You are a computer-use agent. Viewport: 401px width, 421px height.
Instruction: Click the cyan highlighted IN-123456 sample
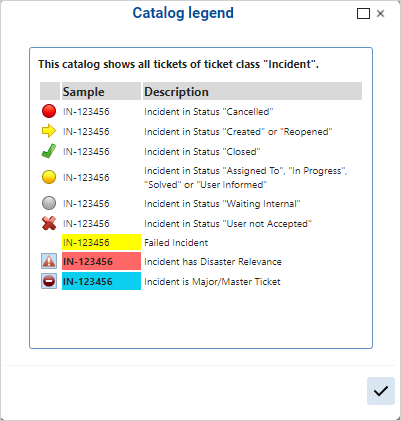click(x=101, y=281)
